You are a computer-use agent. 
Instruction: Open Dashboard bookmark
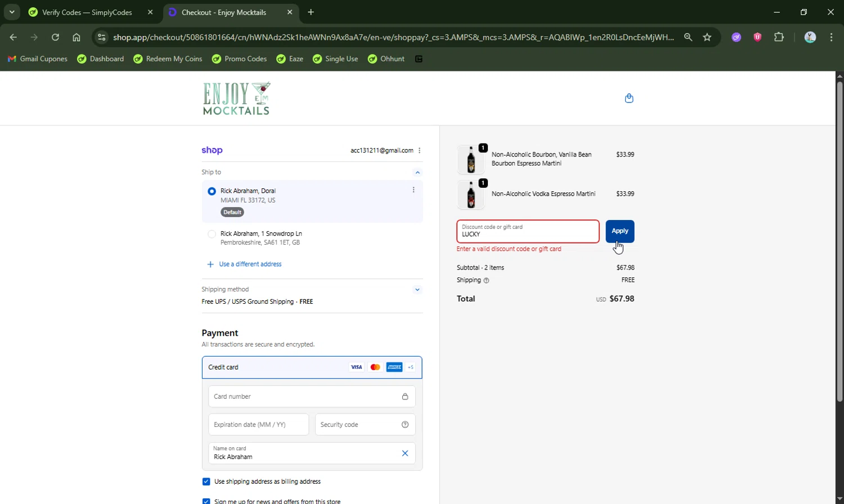[101, 59]
